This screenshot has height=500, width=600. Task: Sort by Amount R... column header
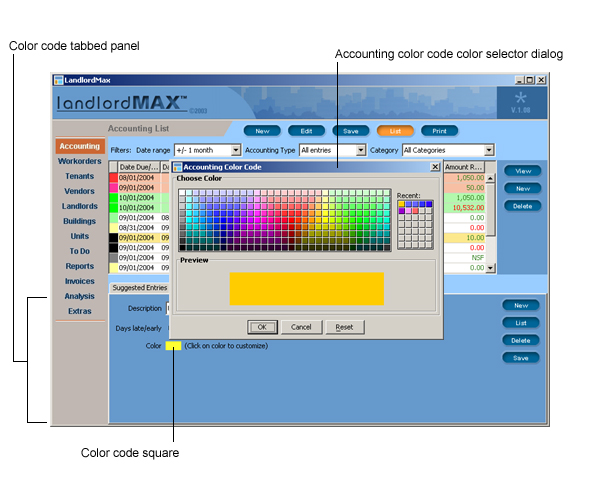coord(464,167)
